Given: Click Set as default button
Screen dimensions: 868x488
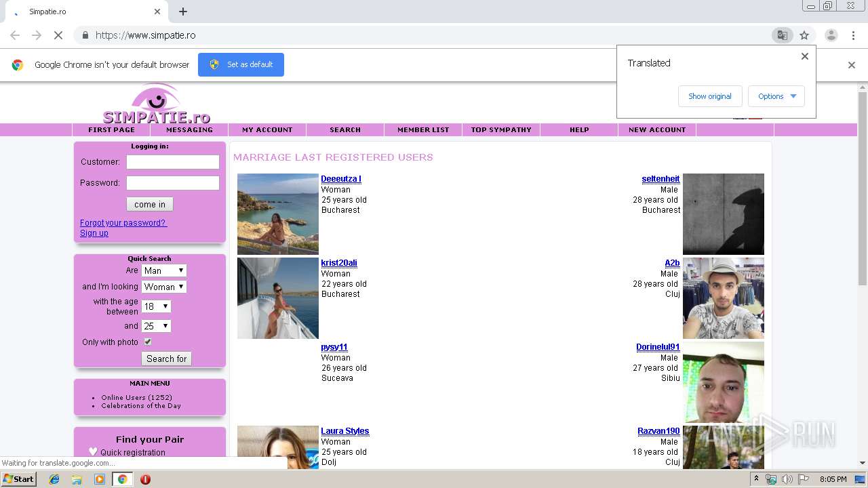Looking at the screenshot, I should click(x=241, y=64).
